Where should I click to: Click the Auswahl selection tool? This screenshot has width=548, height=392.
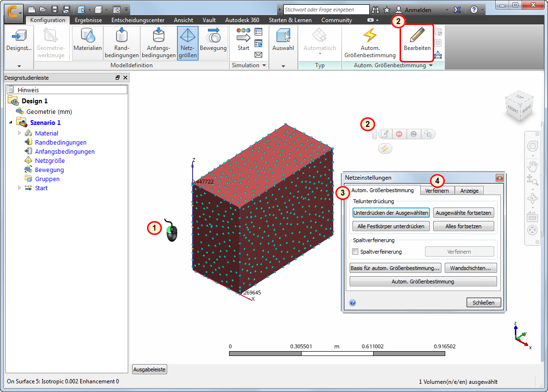click(x=283, y=40)
